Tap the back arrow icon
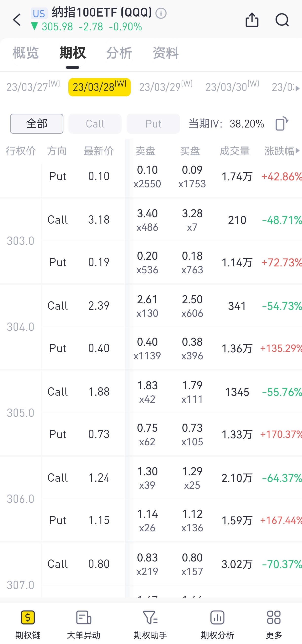Screen dimensions: 302x644 click(17, 20)
